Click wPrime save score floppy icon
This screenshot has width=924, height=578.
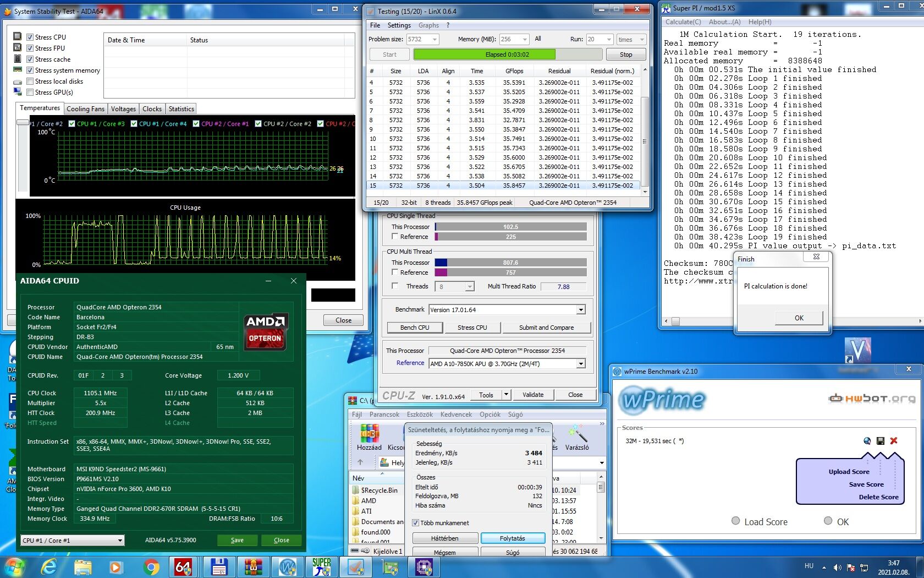[881, 440]
